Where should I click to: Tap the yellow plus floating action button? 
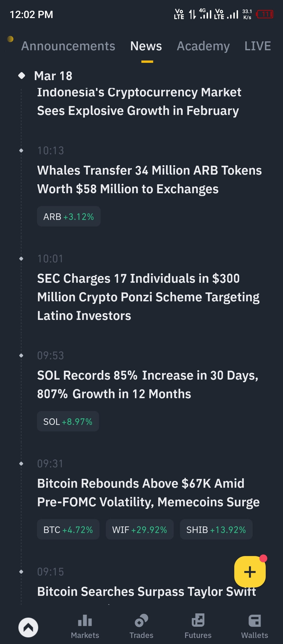coord(250,572)
